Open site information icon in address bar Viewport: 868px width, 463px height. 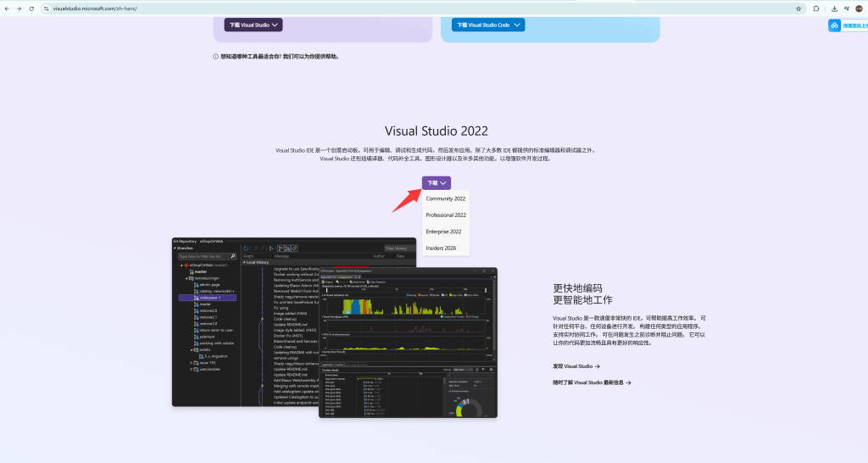(x=46, y=8)
